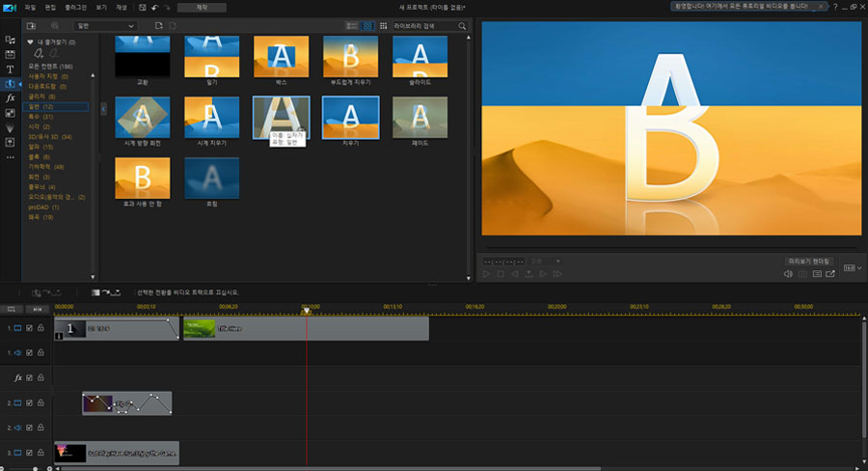Toggle video track 2 enable checkbox
The width and height of the screenshot is (868, 471).
(29, 402)
